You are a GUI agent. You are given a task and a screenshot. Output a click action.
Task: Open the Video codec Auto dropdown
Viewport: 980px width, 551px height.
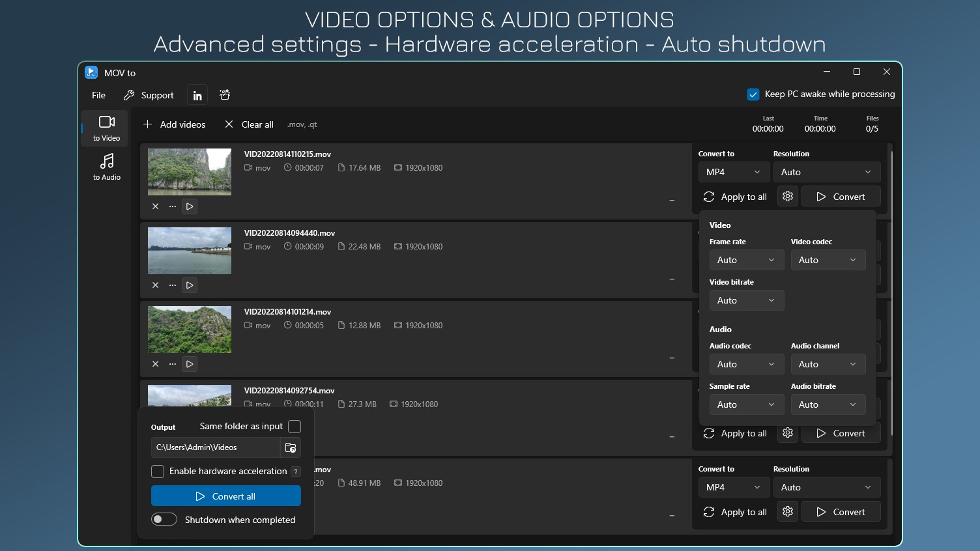pos(828,259)
